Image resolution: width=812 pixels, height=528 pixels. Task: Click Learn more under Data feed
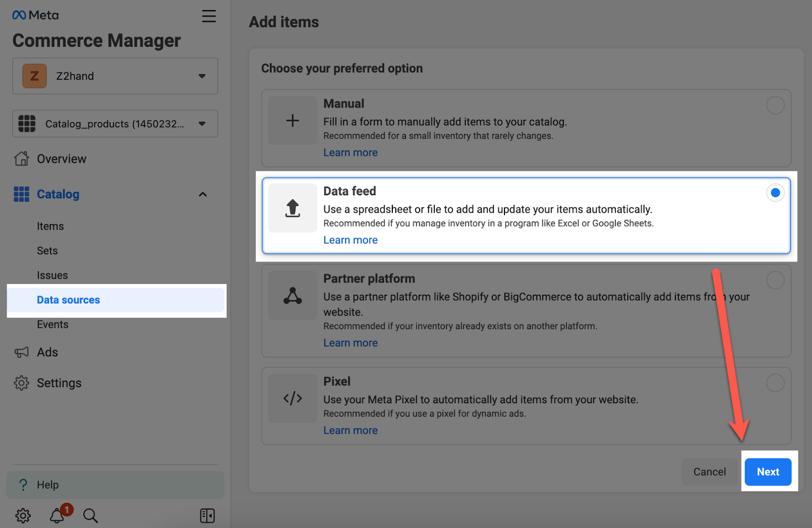click(x=350, y=240)
